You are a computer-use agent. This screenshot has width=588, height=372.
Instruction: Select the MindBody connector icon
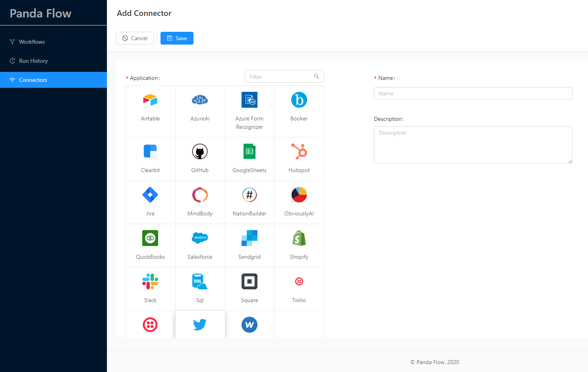200,195
